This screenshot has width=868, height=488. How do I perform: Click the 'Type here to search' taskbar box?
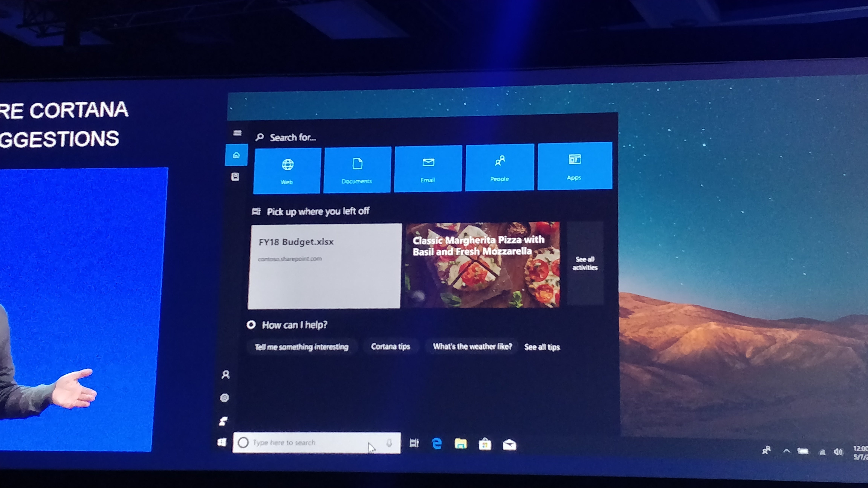[x=317, y=443]
